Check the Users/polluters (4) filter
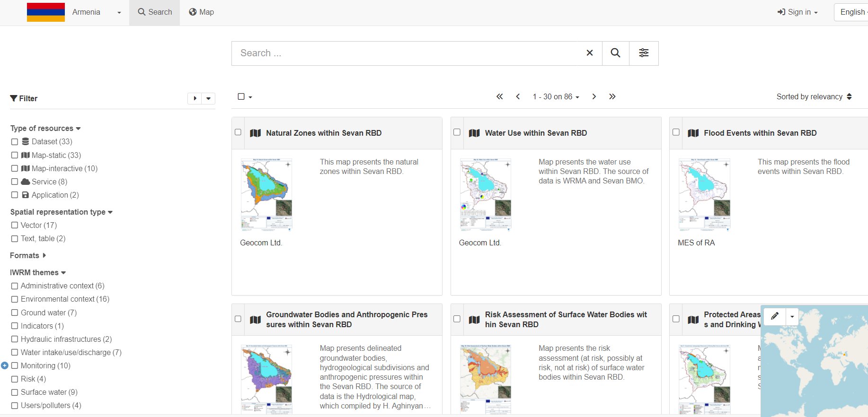Viewport: 868px width, 417px height. pos(15,406)
